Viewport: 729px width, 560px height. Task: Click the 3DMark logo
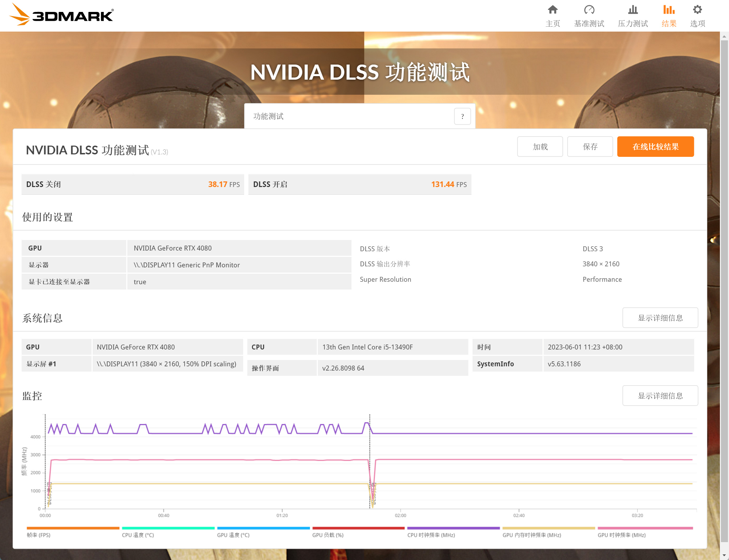click(61, 15)
